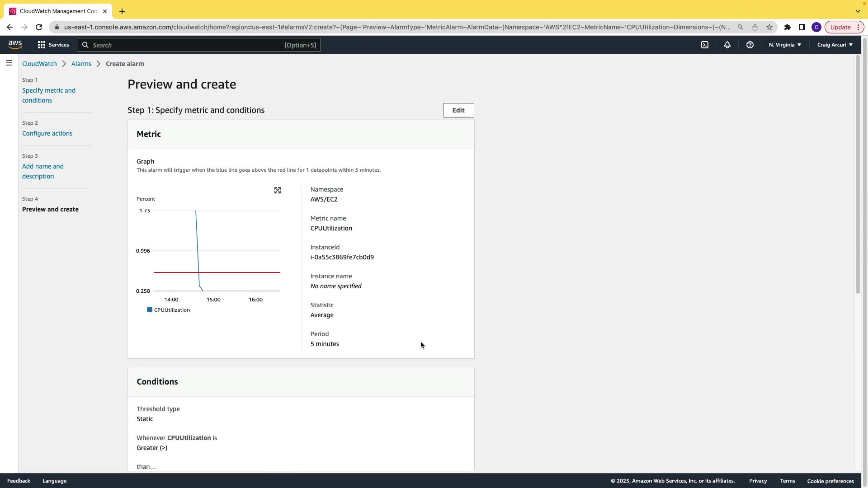Toggle the hamburger side navigation menu
This screenshot has width=868, height=488.
coord(9,63)
